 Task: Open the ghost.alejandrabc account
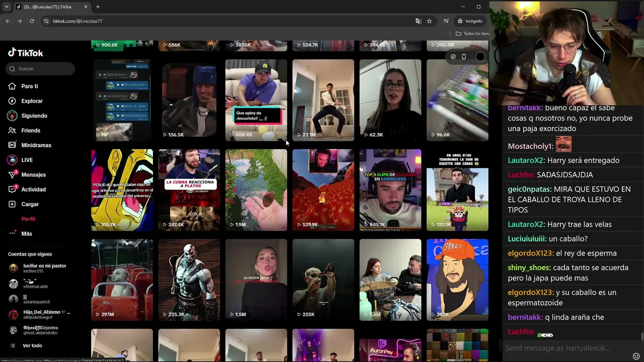coord(35,330)
